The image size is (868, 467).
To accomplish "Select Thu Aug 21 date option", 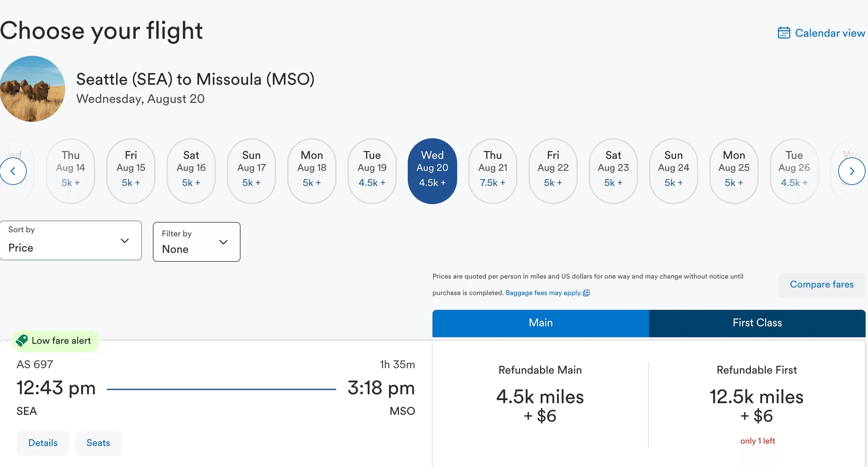I will (x=492, y=171).
